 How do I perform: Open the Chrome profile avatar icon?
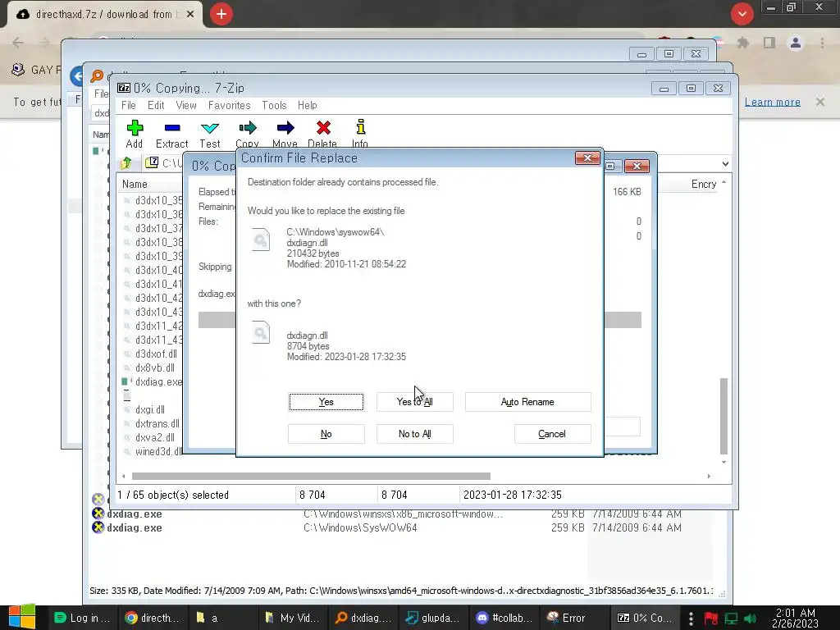796,43
